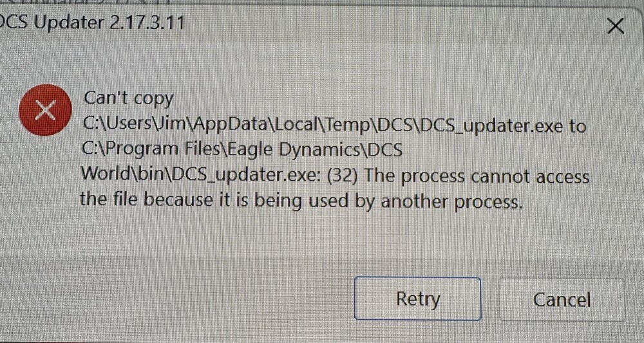Click the Retry button
This screenshot has width=644, height=343.
[418, 299]
